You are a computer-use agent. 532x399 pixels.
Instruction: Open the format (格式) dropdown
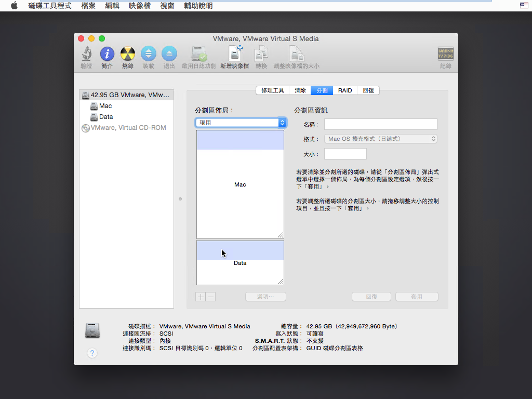pos(381,139)
